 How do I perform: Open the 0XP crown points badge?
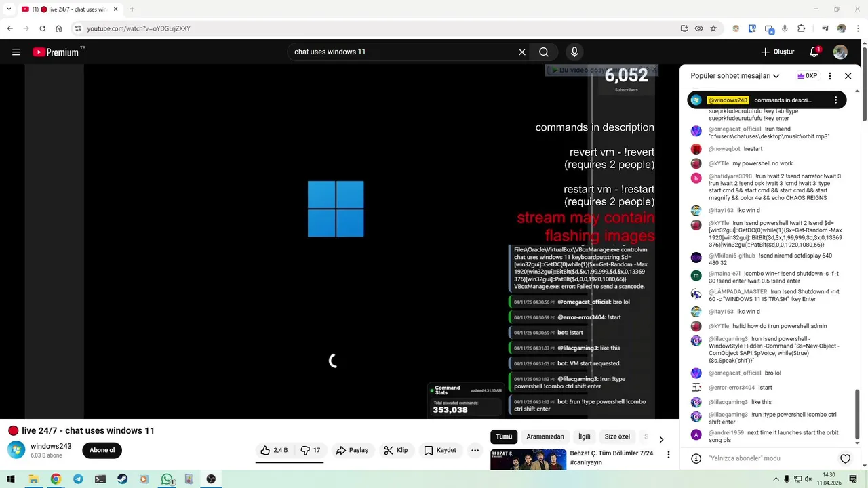[807, 76]
